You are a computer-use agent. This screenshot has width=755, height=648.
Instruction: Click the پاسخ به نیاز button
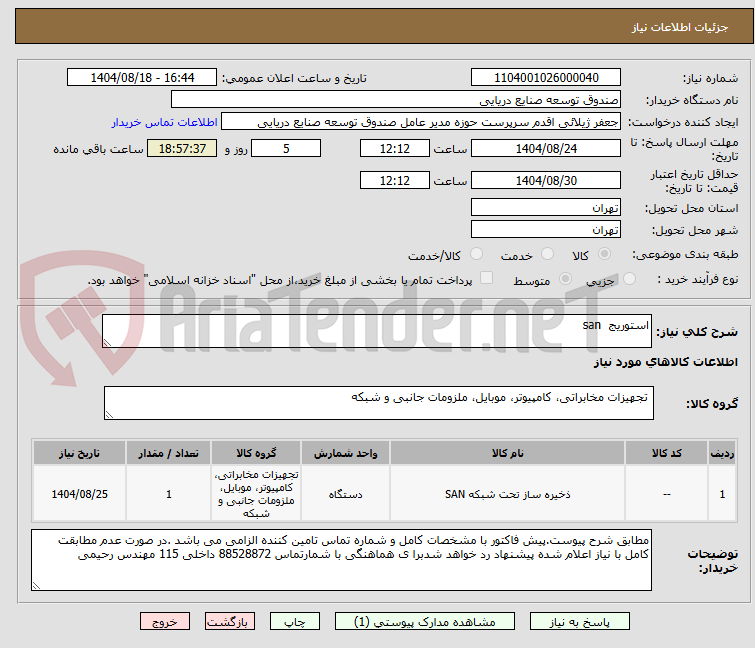(x=580, y=622)
